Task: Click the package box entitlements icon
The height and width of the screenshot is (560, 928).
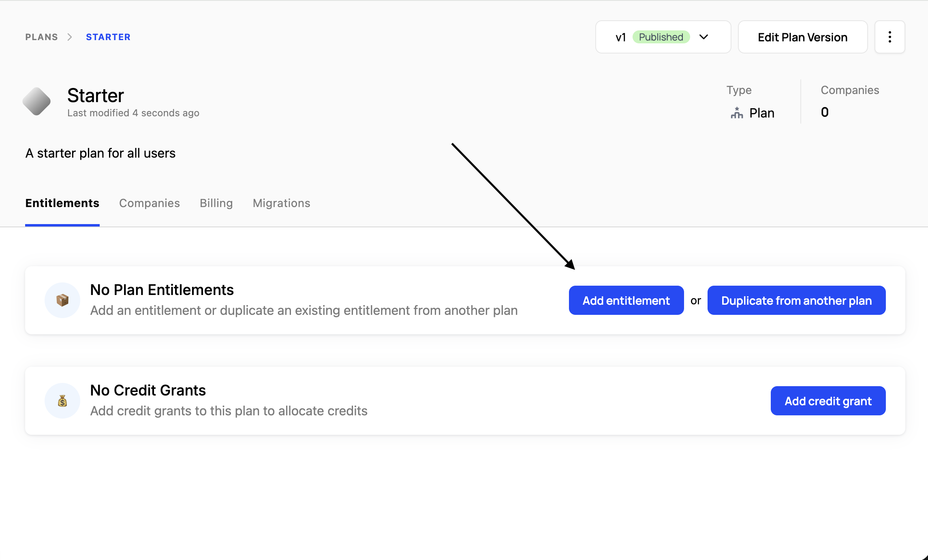Action: point(62,300)
